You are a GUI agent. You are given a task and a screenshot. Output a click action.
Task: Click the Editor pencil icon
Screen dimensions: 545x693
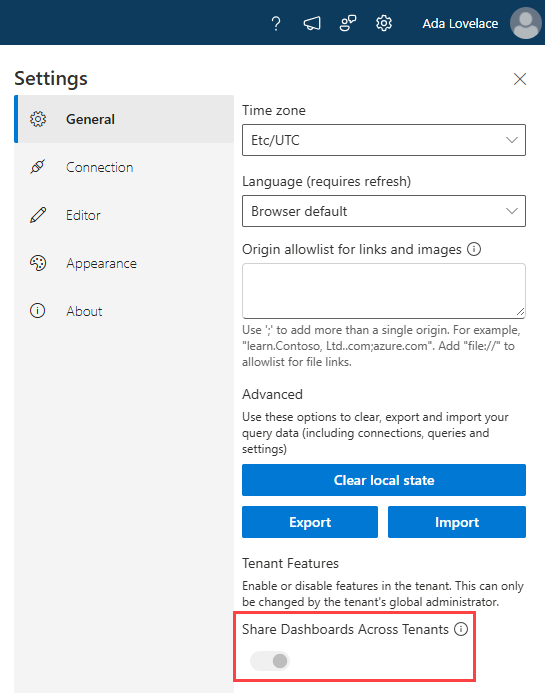coord(38,215)
